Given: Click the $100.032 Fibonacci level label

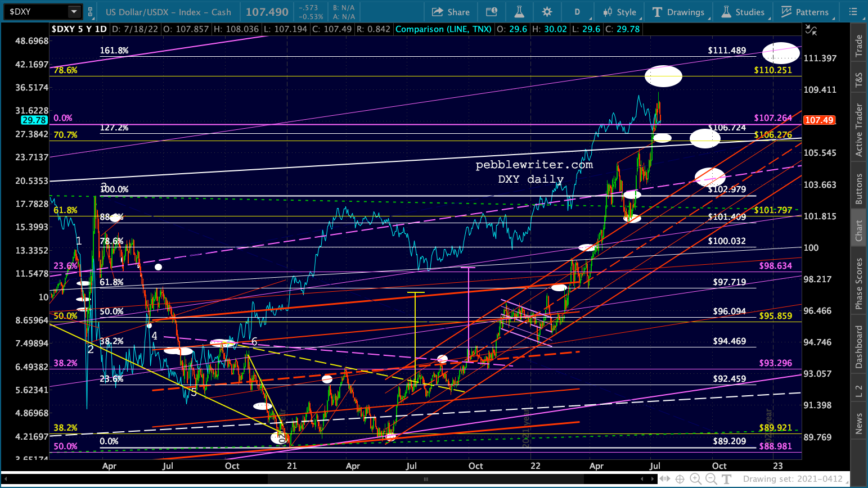Looking at the screenshot, I should (x=727, y=241).
